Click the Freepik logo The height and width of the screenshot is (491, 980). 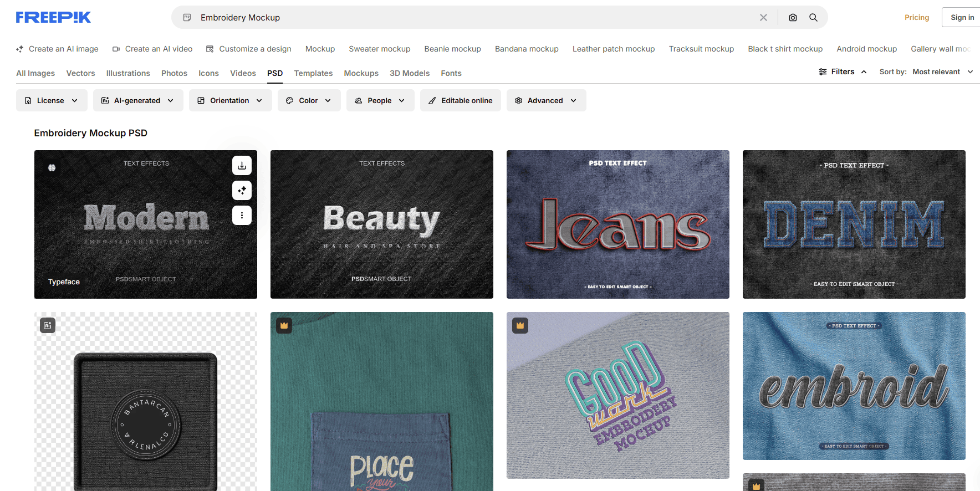(x=53, y=18)
